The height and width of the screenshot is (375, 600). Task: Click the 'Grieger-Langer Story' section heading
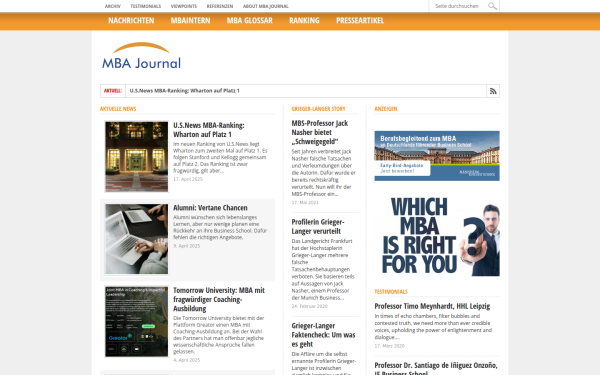coord(318,109)
